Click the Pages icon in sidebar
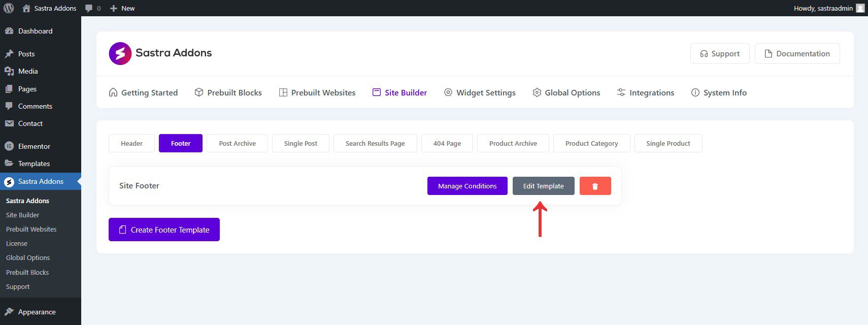The height and width of the screenshot is (325, 868). pos(9,89)
